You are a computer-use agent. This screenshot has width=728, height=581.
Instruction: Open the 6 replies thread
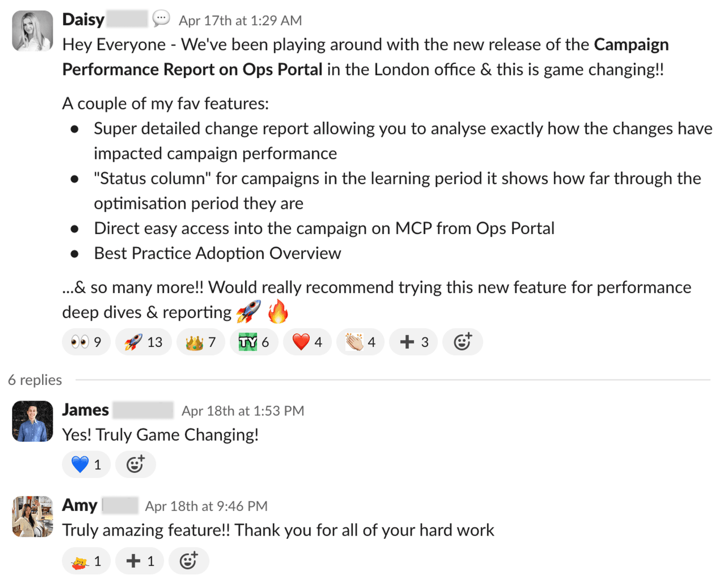[x=34, y=380]
